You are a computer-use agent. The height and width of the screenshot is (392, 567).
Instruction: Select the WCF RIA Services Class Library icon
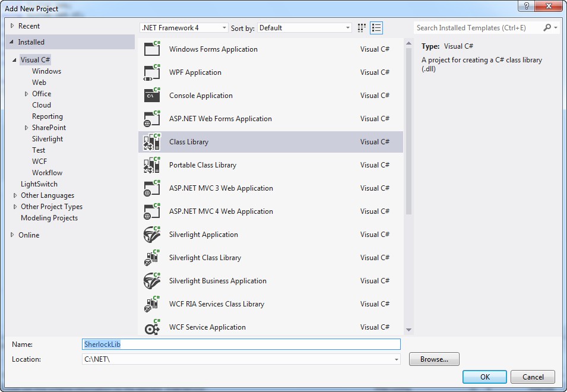pyautogui.click(x=152, y=304)
